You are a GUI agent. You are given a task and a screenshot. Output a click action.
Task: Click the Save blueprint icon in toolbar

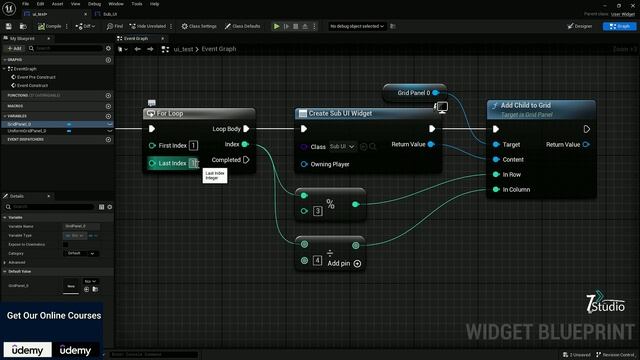click(x=9, y=26)
